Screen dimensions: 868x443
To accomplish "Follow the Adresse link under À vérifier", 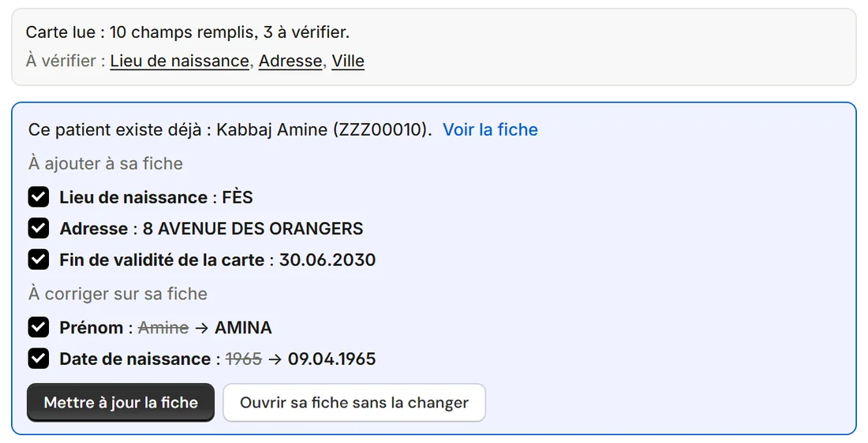I will coord(290,61).
